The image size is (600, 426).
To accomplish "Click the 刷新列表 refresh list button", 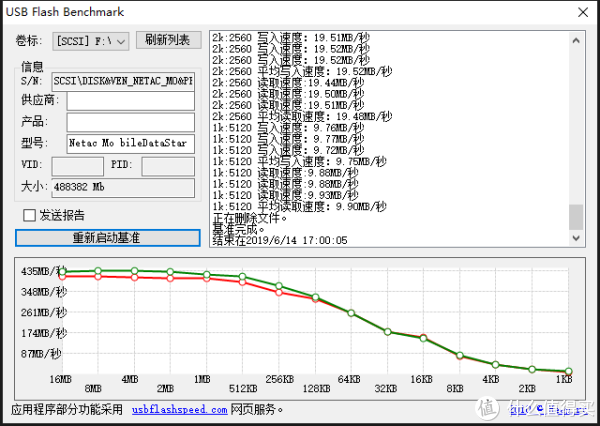I will point(169,40).
